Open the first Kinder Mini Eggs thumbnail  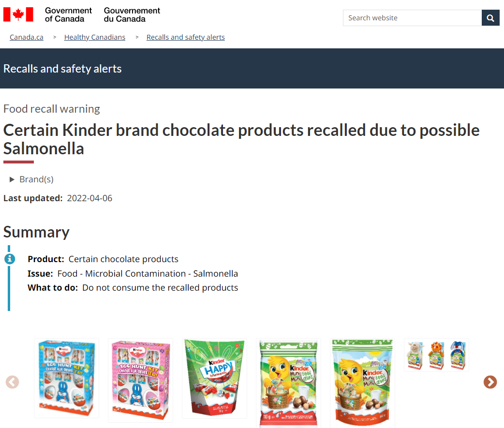point(288,383)
